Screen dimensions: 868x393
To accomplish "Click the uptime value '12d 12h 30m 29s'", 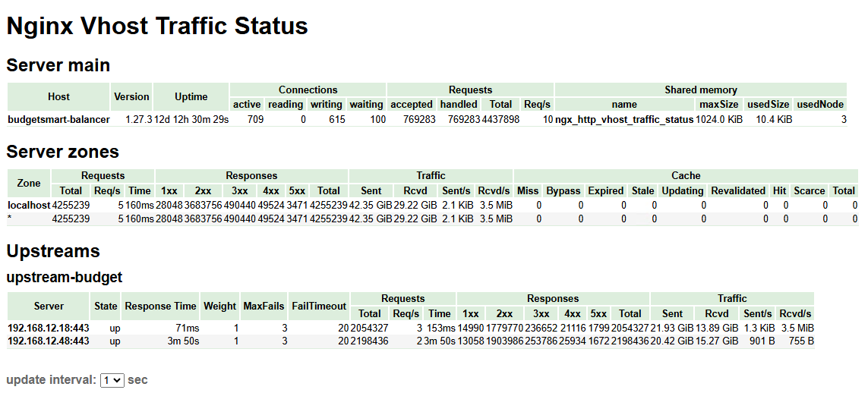I will pyautogui.click(x=191, y=119).
